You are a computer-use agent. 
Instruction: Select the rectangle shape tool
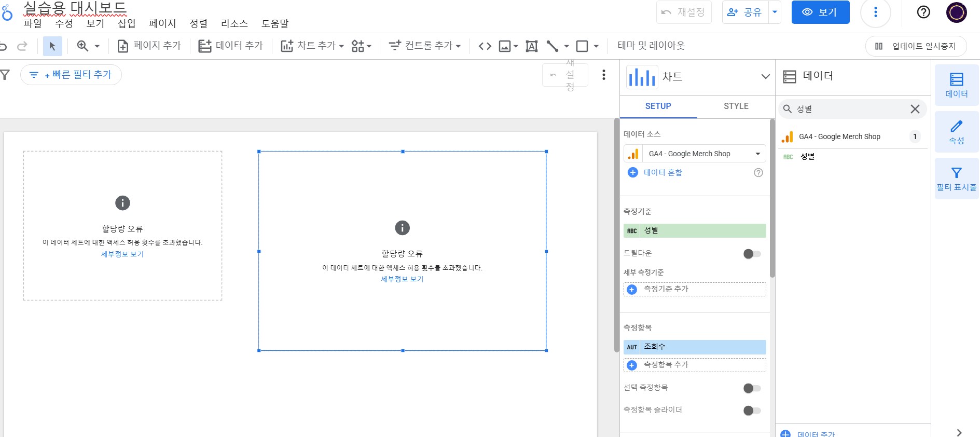[x=582, y=46]
